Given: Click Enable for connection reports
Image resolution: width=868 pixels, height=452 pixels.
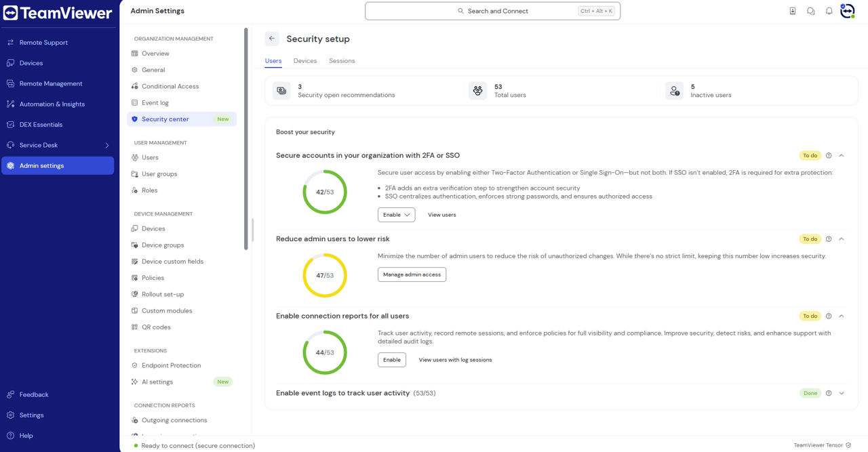Looking at the screenshot, I should 392,360.
